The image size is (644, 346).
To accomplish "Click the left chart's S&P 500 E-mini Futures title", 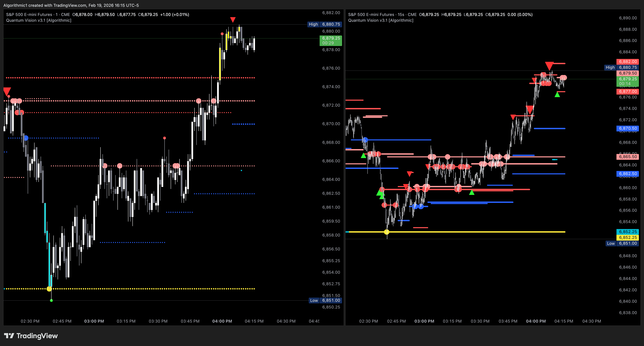I will 29,14.
